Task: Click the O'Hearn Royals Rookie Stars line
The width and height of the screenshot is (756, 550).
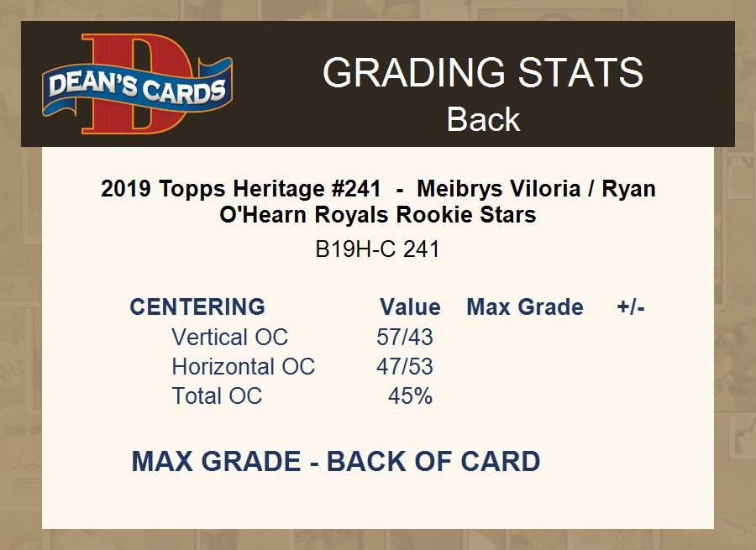Action: point(377,214)
